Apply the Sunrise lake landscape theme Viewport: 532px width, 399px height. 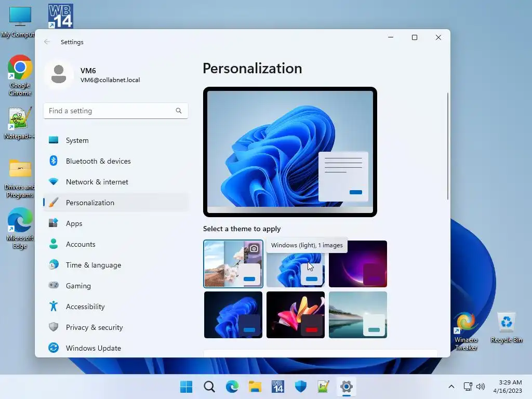pos(358,315)
